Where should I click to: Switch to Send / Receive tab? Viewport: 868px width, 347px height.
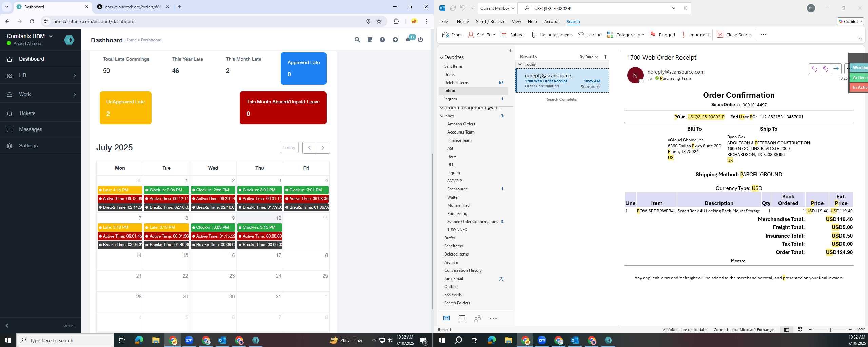[x=490, y=21]
